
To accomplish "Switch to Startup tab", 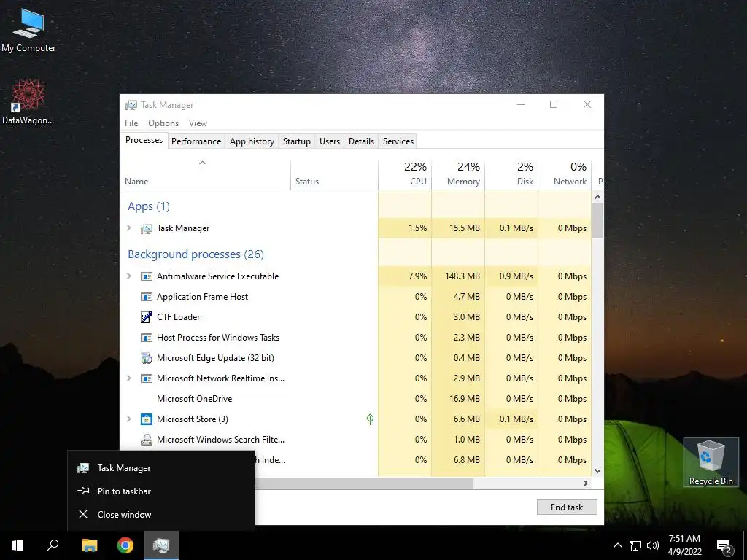I will point(297,141).
